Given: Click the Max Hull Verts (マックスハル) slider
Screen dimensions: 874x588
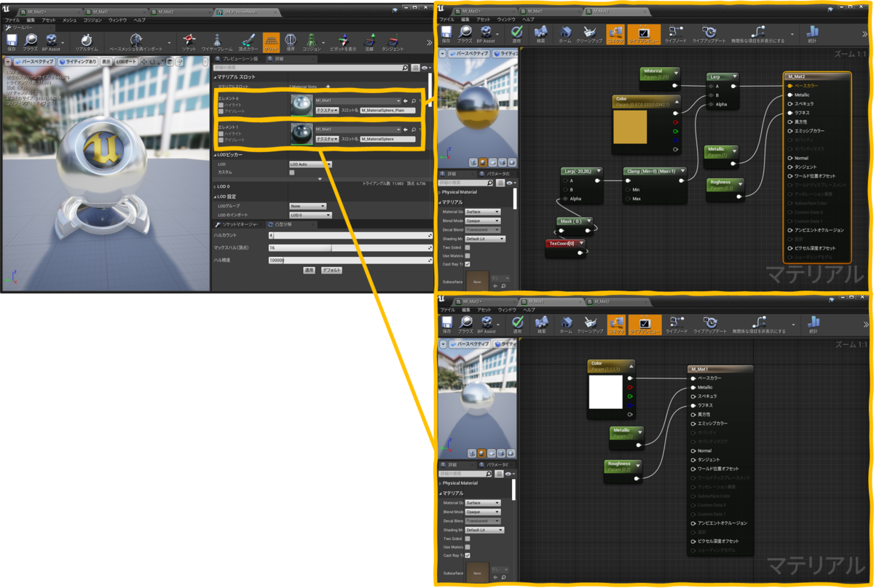Looking at the screenshot, I should [x=350, y=247].
